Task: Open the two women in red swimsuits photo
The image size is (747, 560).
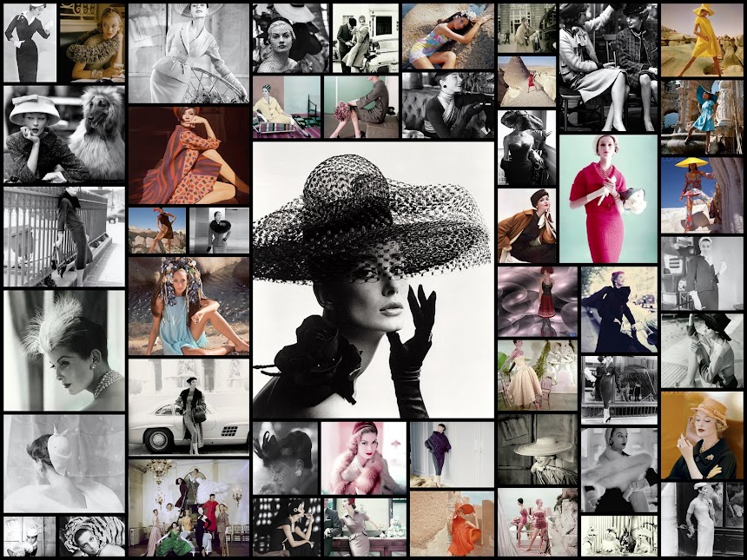Action: [538, 522]
